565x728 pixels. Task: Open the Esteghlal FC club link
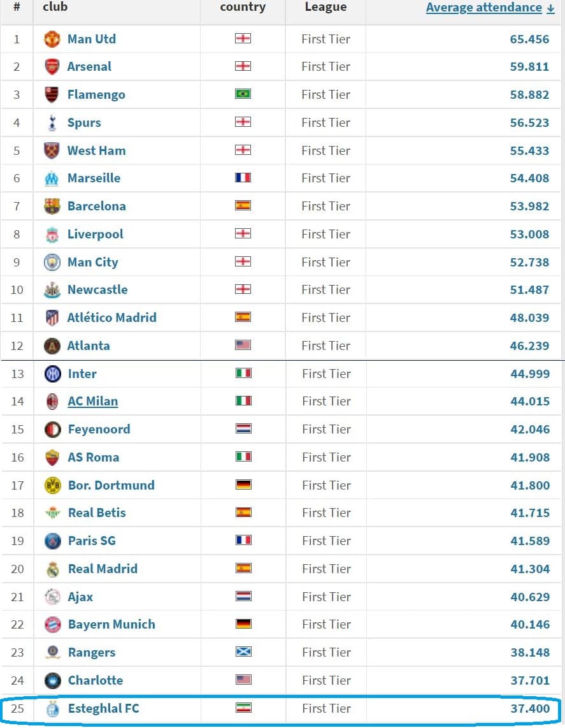click(103, 708)
